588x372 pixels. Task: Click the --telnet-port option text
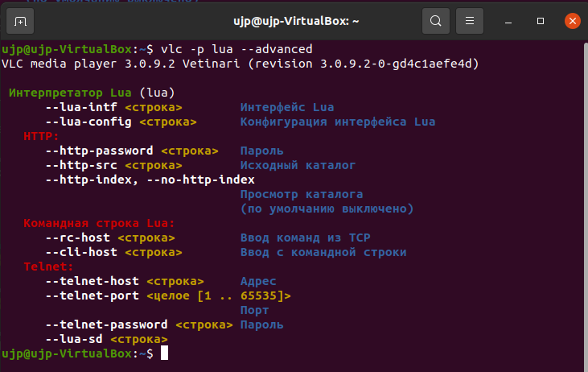pos(93,296)
